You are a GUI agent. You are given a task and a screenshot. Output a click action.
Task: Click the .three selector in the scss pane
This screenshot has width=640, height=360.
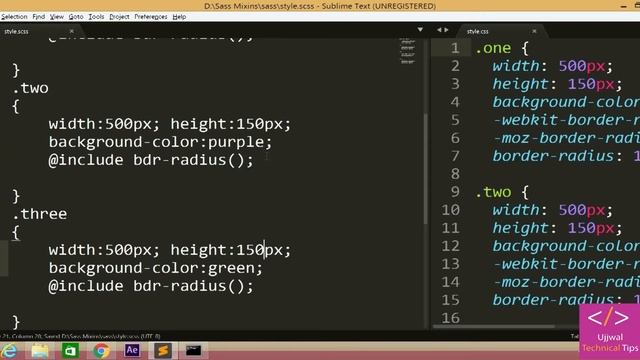tap(40, 213)
